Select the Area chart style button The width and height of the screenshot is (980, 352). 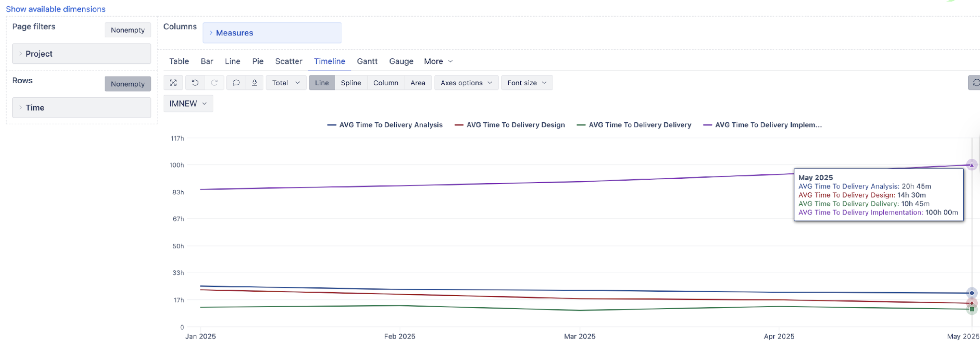tap(417, 83)
